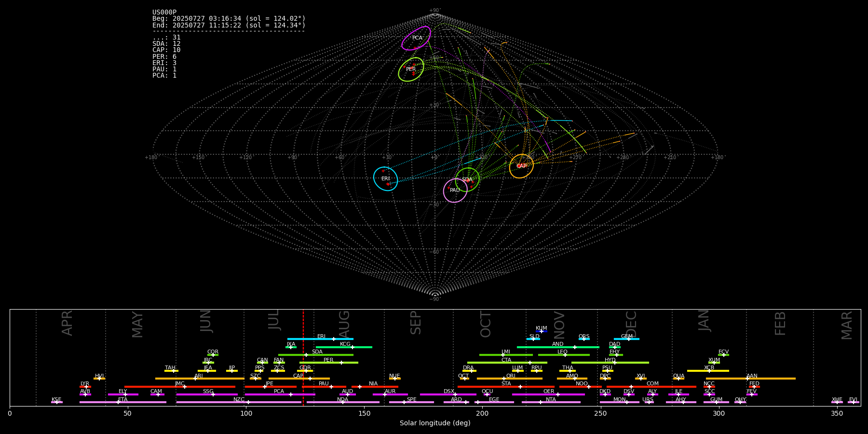The height and width of the screenshot is (434, 868).
Task: Select the purple PCA activity bar in timeline
Action: coord(280,394)
